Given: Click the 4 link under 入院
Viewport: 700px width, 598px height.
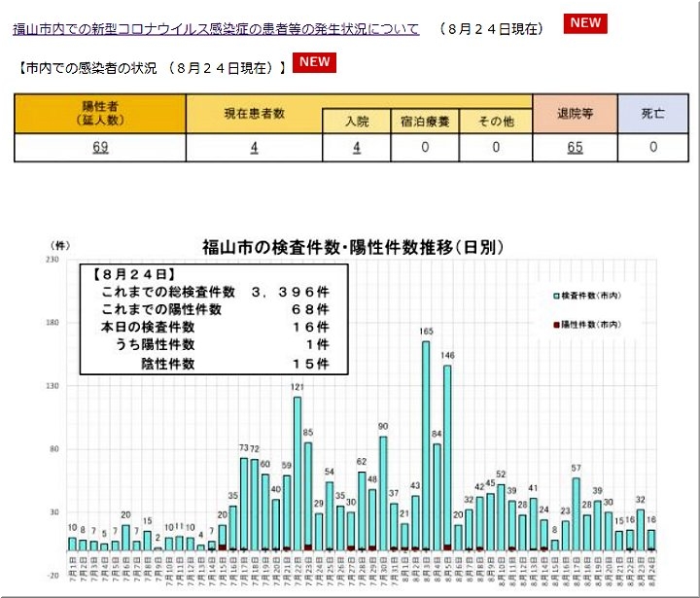Looking at the screenshot, I should pos(357,147).
